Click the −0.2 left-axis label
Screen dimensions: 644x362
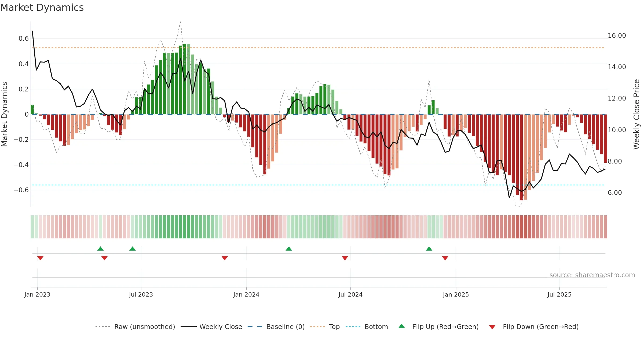tap(21, 139)
